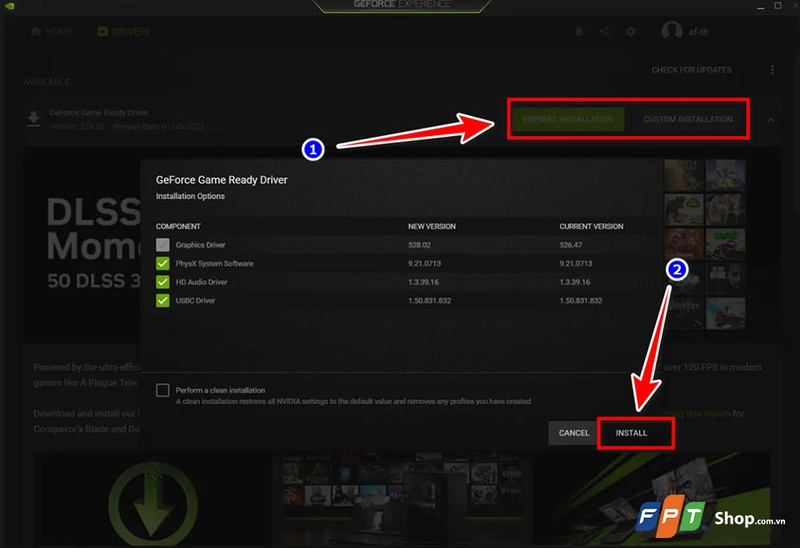Click the share icon
800x548 pixels.
605,32
